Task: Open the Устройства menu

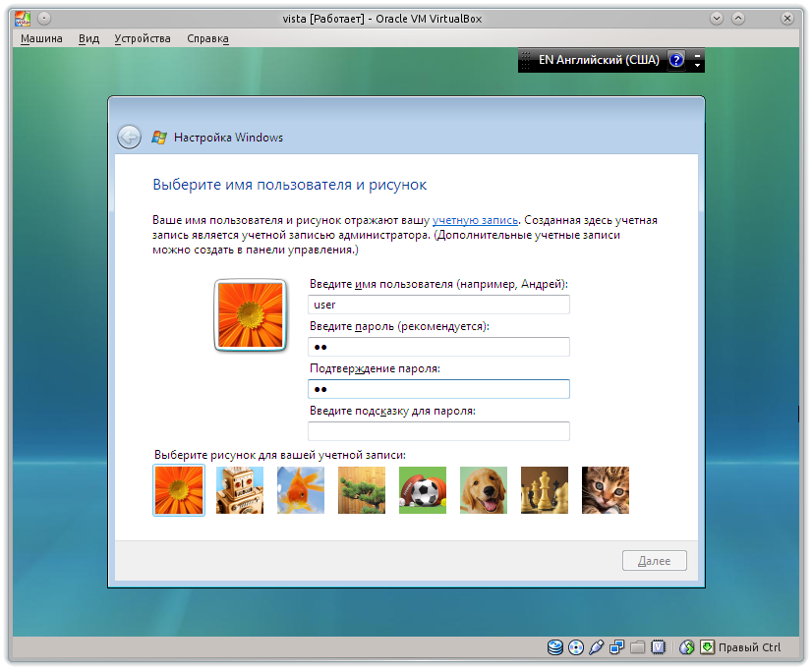Action: pos(141,38)
